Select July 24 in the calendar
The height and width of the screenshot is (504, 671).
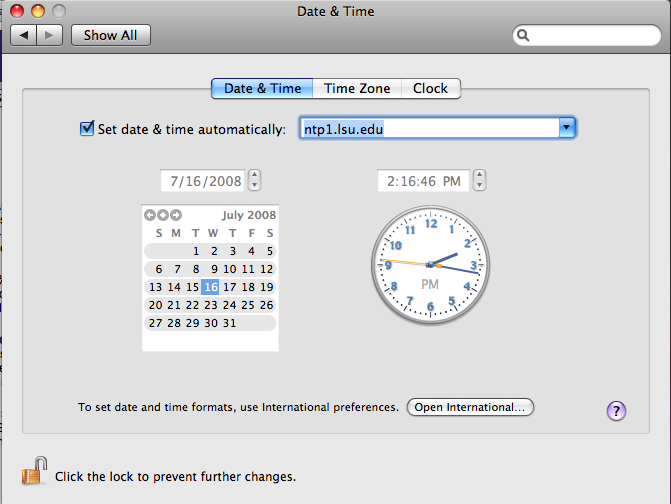coord(229,305)
